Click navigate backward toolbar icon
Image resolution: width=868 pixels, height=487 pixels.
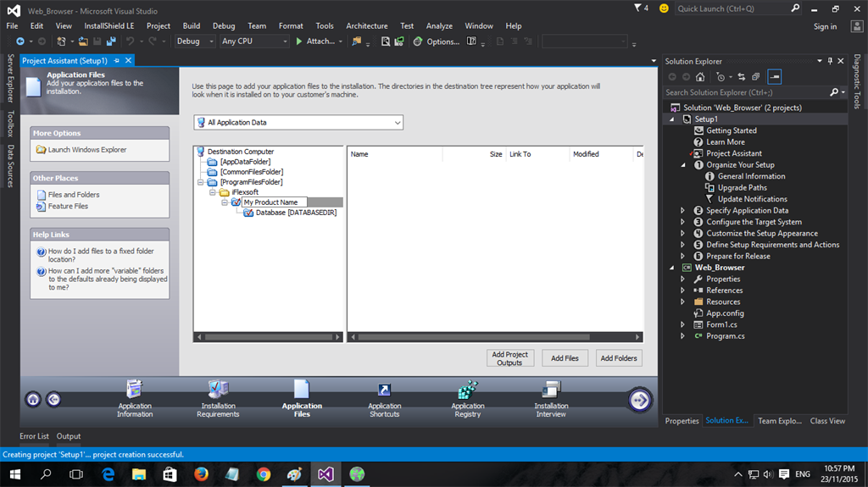tap(20, 41)
